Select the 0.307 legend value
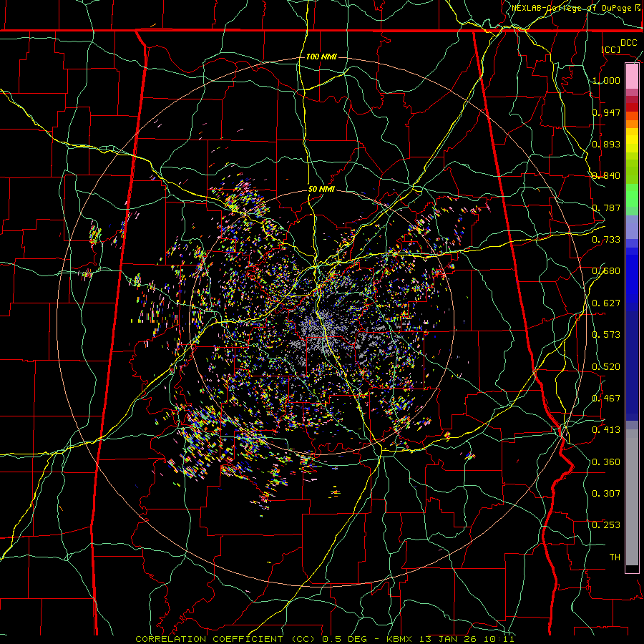The height and width of the screenshot is (644, 644). pyautogui.click(x=607, y=494)
